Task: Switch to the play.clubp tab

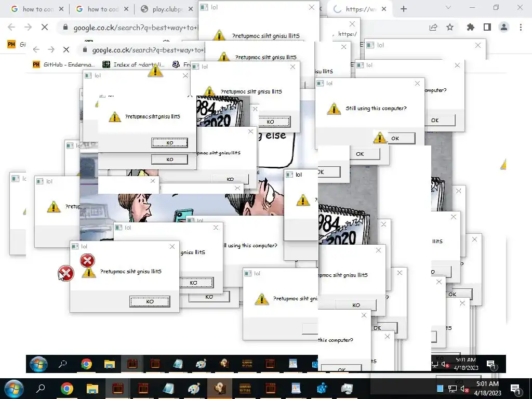Action: [167, 9]
